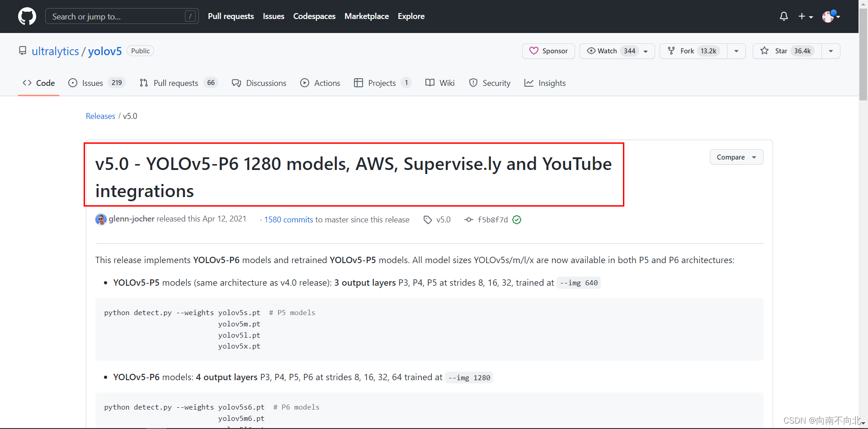
Task: Open the Wiki tab
Action: click(440, 83)
